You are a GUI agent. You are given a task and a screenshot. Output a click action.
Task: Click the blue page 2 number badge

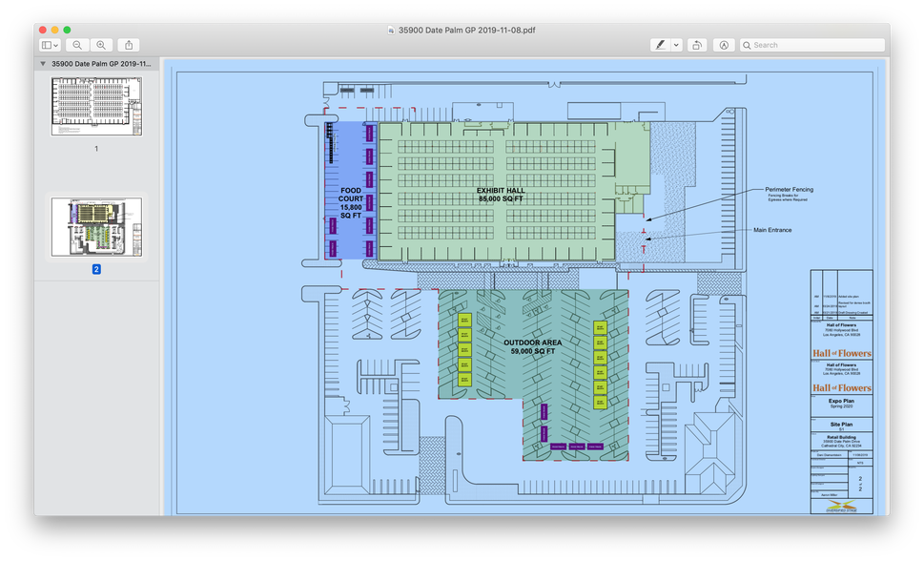(96, 269)
